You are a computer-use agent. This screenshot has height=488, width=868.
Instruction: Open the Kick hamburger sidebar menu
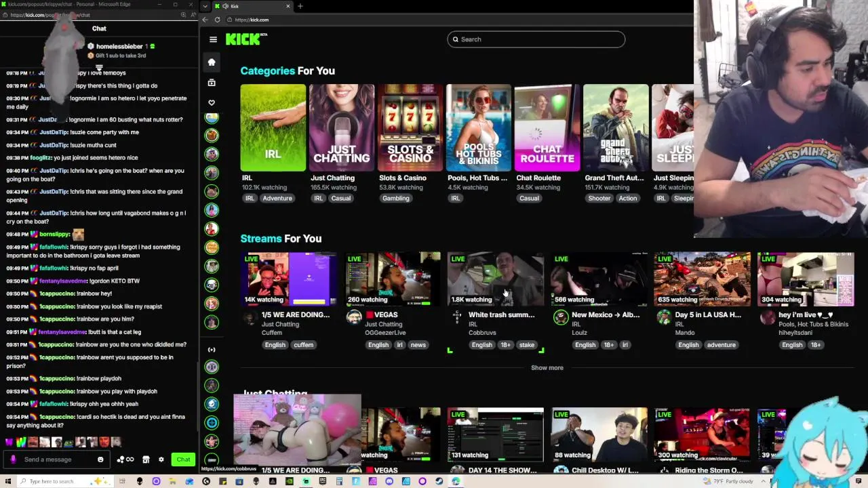point(213,39)
